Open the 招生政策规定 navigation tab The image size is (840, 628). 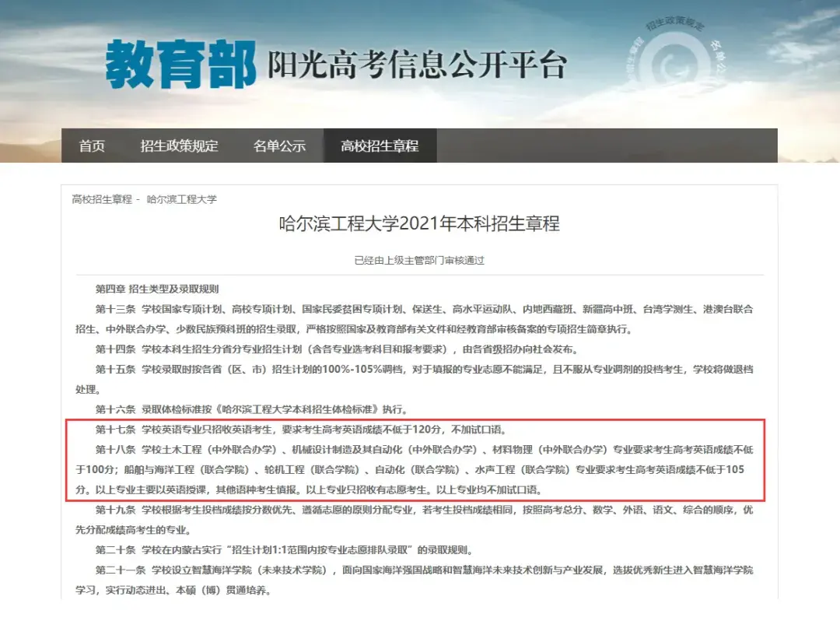click(179, 146)
